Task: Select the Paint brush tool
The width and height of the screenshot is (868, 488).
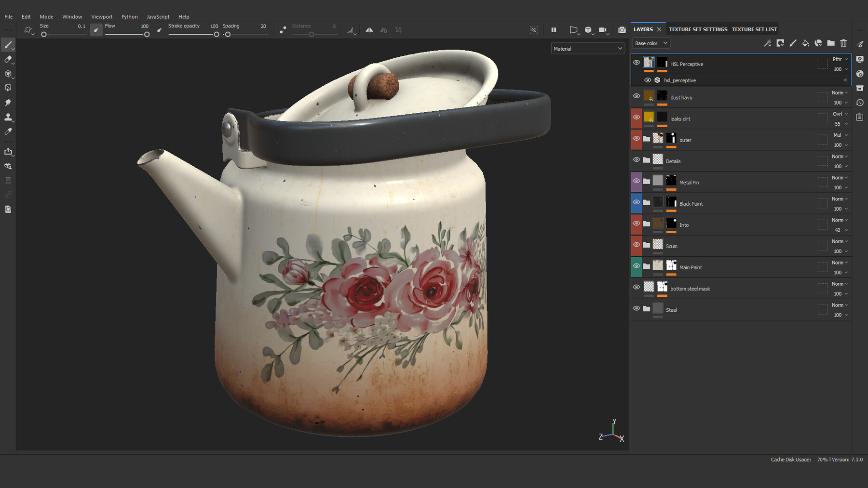Action: tap(8, 45)
